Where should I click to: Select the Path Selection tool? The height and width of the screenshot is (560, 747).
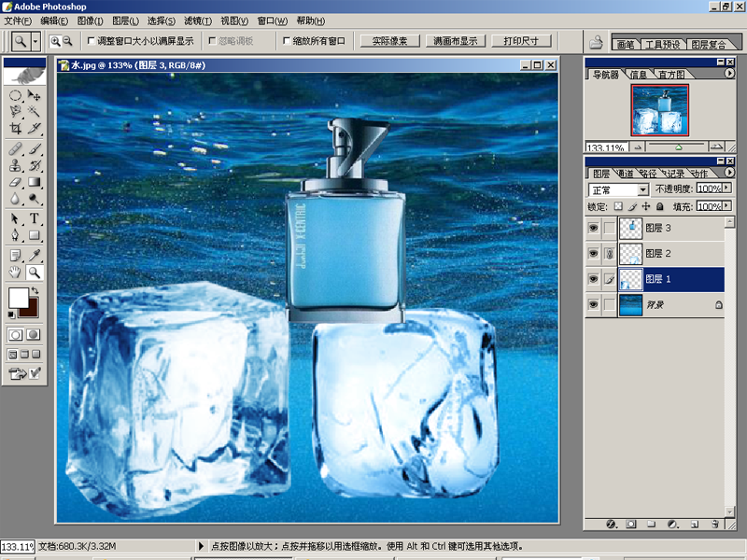point(15,218)
